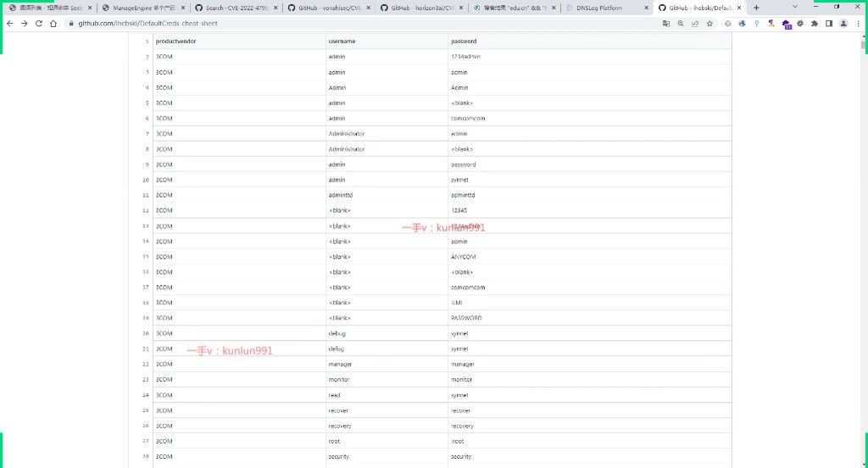Open a new browser tab
Image resolution: width=868 pixels, height=468 pixels.
[x=756, y=8]
